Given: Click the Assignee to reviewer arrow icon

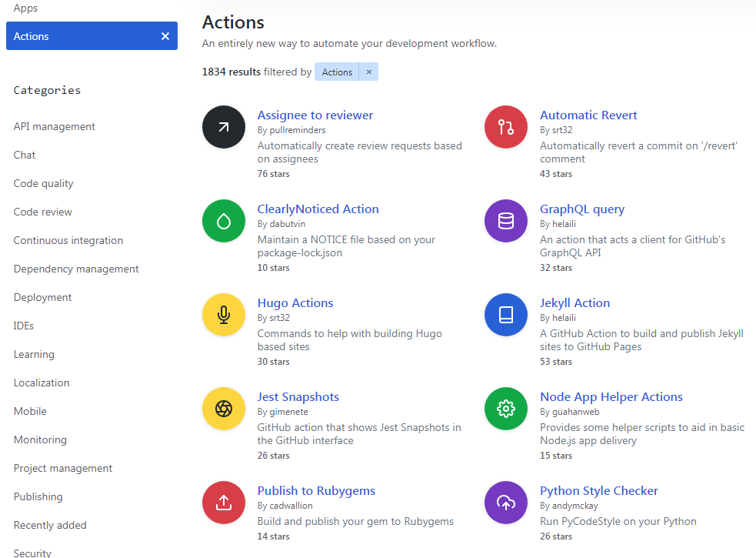Looking at the screenshot, I should [224, 127].
